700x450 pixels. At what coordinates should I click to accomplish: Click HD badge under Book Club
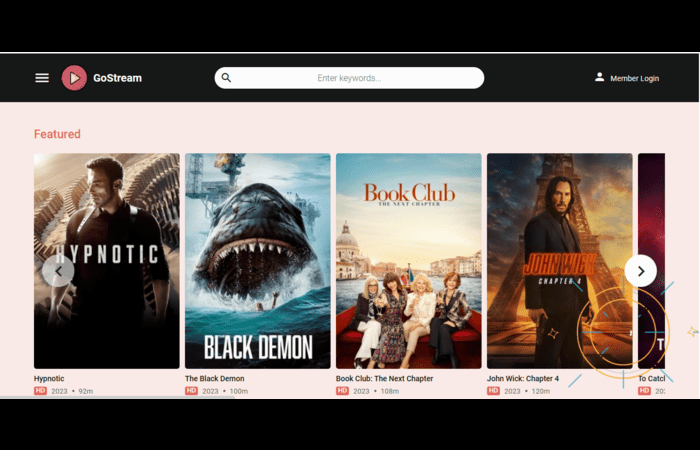click(342, 391)
